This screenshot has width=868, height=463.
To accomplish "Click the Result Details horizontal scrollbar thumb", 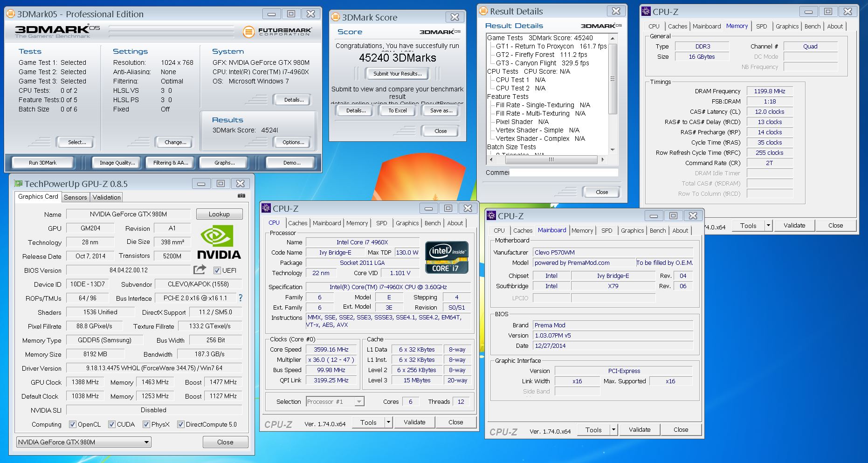I will coord(551,159).
